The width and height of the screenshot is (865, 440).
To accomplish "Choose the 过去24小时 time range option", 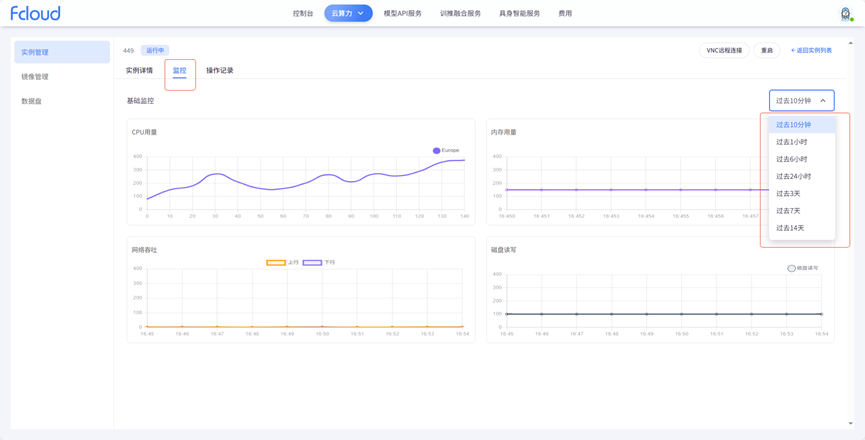I will (794, 176).
